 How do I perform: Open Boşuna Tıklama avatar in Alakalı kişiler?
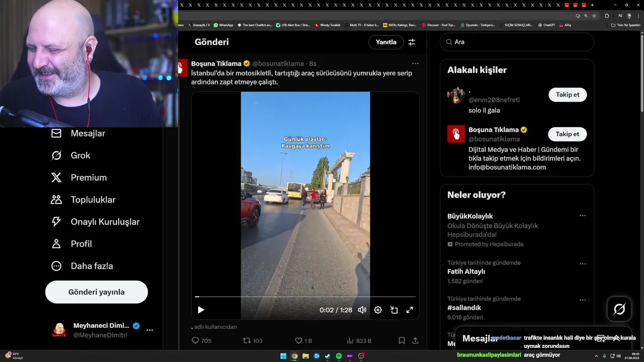point(456,134)
